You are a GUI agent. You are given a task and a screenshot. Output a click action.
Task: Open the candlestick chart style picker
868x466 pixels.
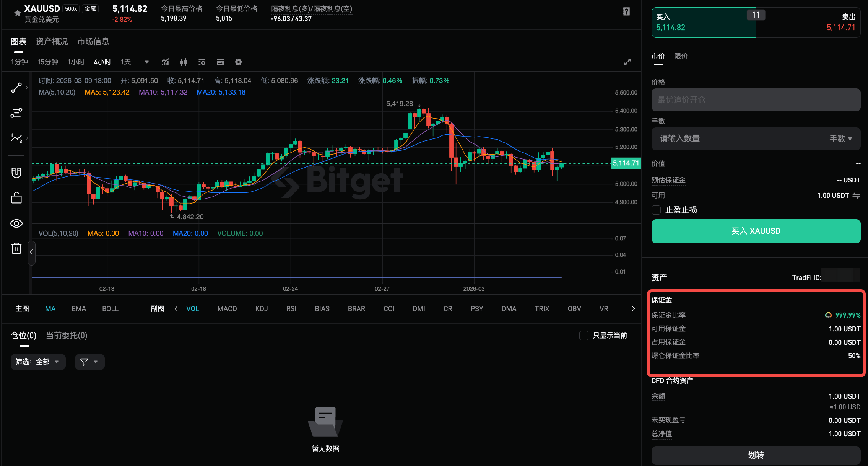pos(183,62)
